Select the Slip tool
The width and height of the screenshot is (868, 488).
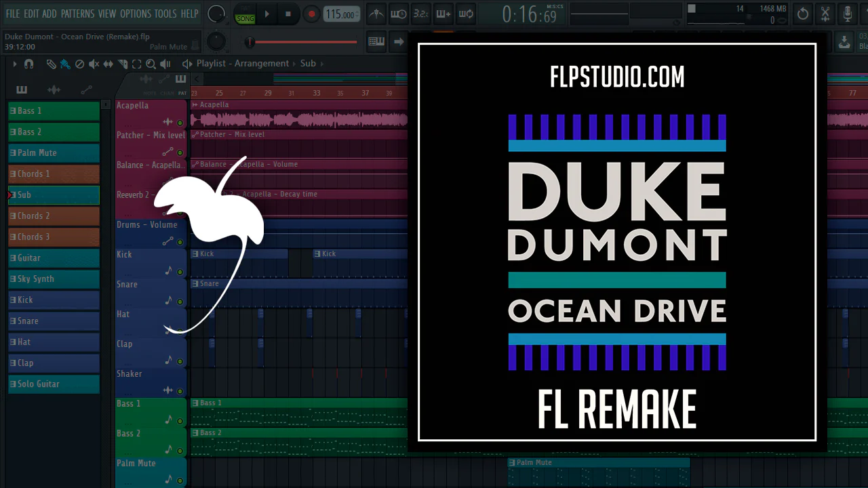pos(108,64)
